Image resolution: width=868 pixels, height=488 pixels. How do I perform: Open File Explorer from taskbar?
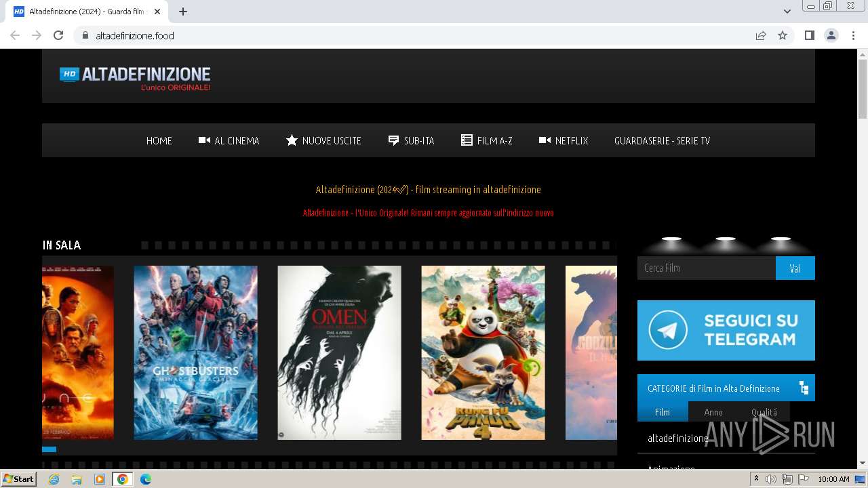point(77,479)
